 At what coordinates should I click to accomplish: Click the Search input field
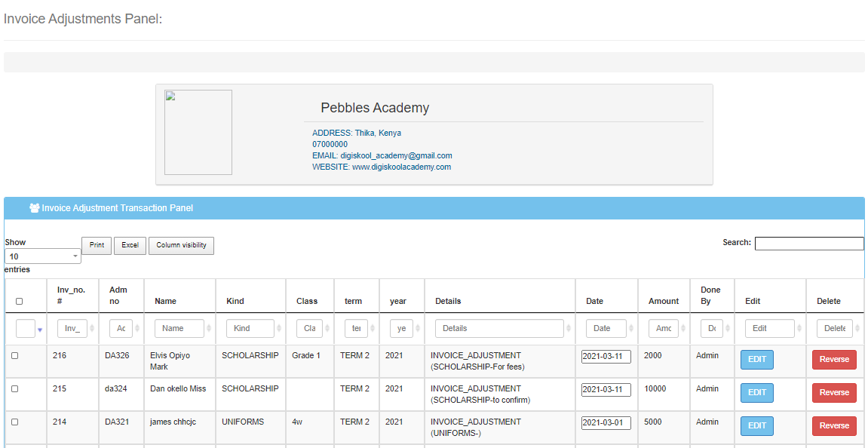[809, 244]
